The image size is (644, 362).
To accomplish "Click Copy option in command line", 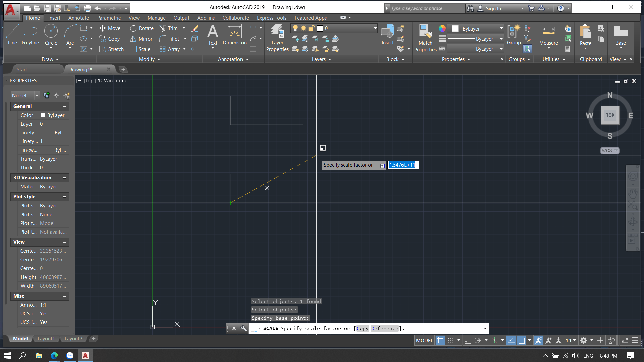I will [x=362, y=328].
